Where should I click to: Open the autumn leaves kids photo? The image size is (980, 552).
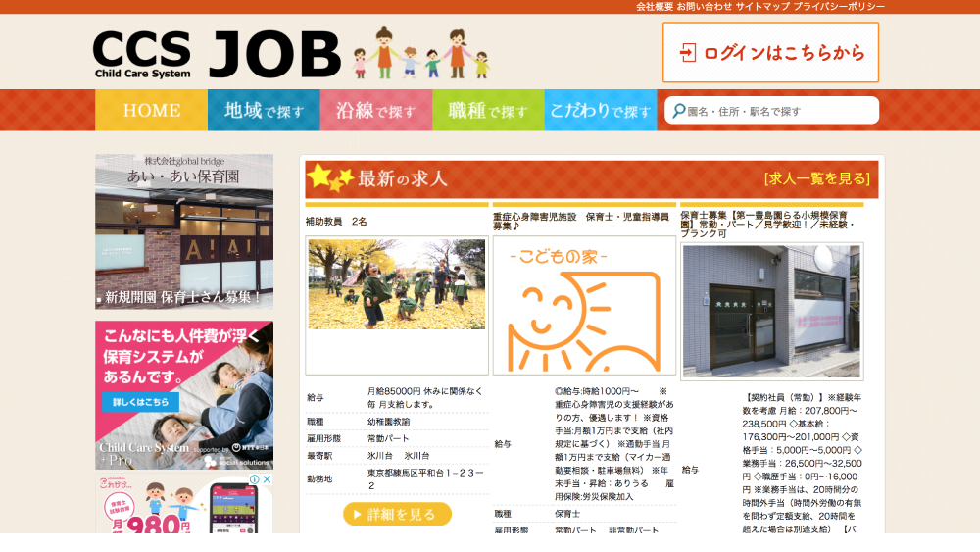click(x=396, y=284)
